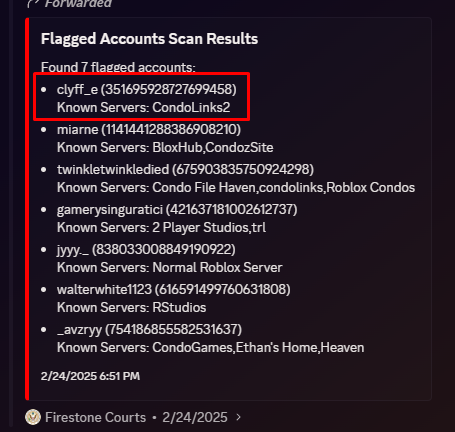Click the embed timestamp 6:51 PM

(x=119, y=376)
